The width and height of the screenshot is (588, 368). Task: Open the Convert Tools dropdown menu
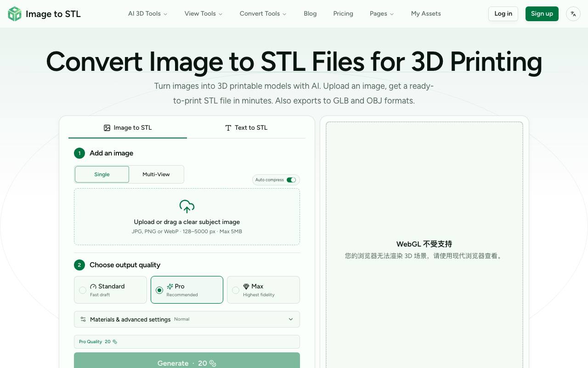[263, 14]
